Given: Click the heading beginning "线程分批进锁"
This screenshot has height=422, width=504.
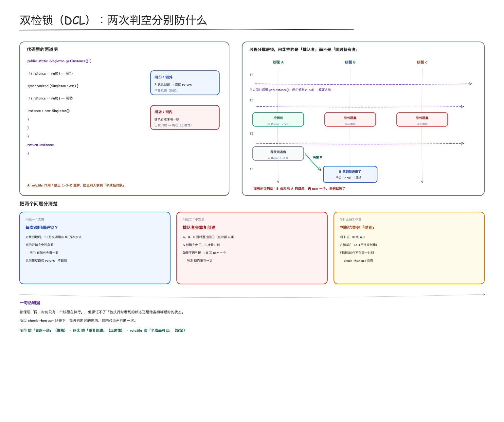Looking at the screenshot, I should [x=304, y=50].
